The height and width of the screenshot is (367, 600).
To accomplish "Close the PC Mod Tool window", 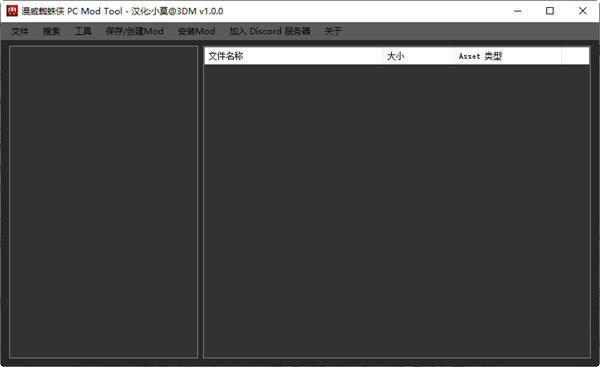I will pos(582,11).
